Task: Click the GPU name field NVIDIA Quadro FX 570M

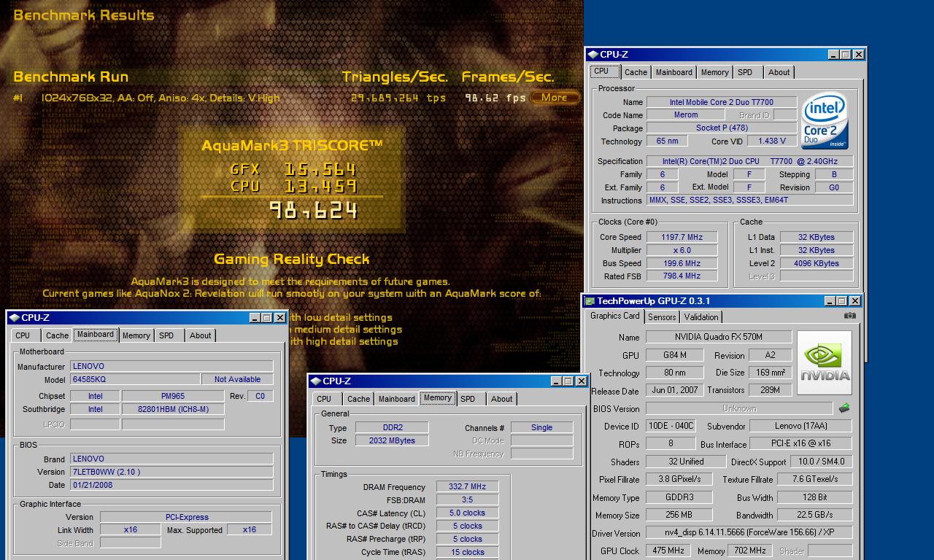Action: coord(719,338)
